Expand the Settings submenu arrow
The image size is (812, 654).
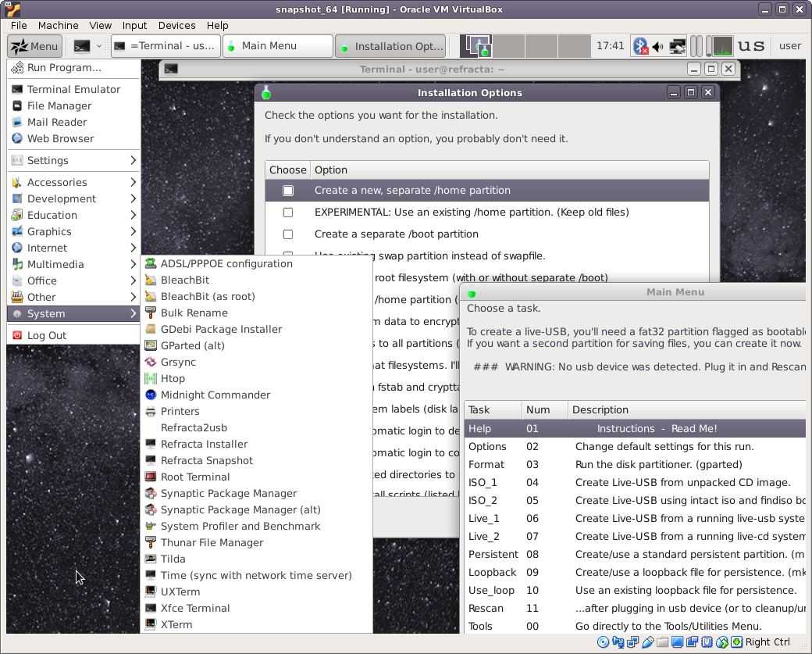tap(133, 160)
